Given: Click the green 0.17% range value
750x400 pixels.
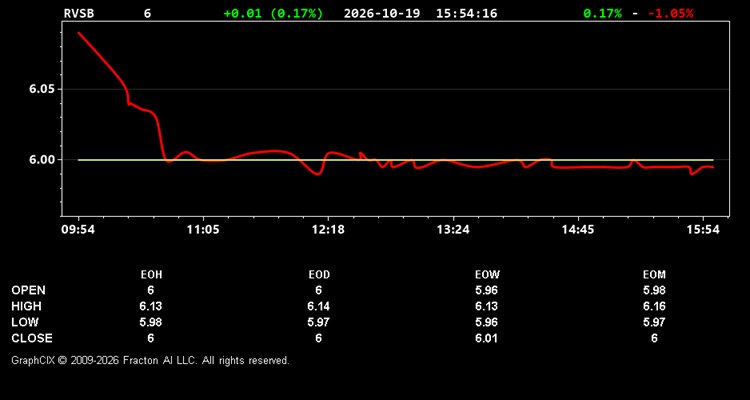Looking at the screenshot, I should (603, 13).
